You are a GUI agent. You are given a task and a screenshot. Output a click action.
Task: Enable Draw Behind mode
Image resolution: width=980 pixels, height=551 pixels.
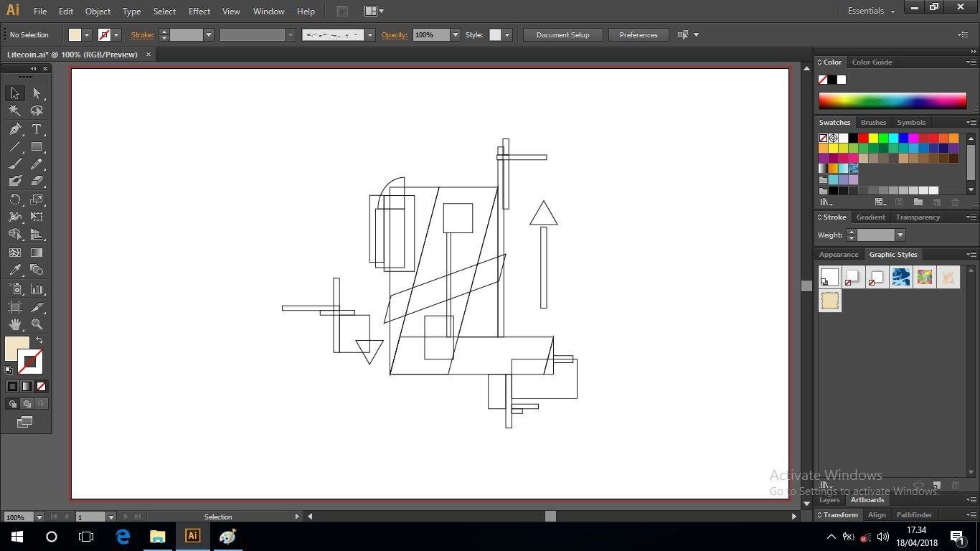click(x=27, y=404)
